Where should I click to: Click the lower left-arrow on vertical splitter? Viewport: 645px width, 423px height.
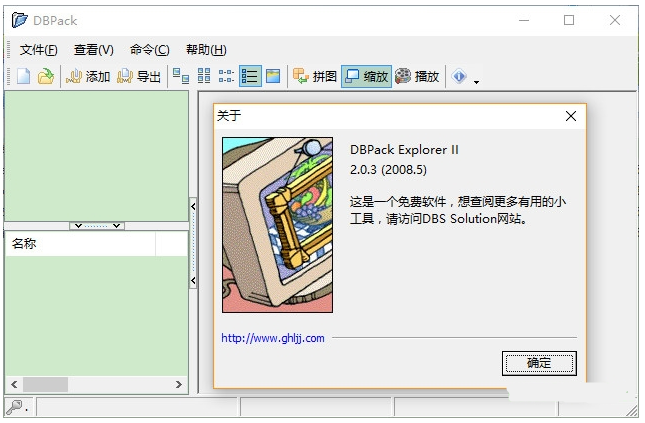coord(193,281)
